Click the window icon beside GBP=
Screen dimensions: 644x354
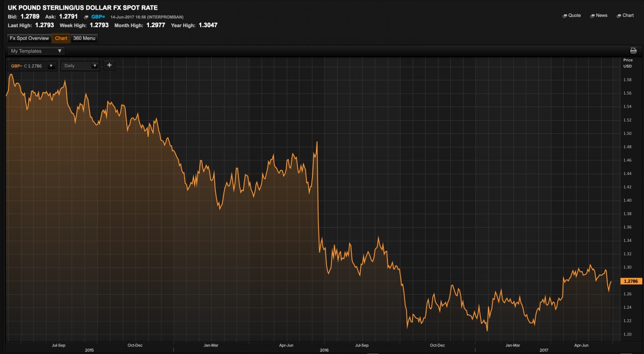click(86, 17)
